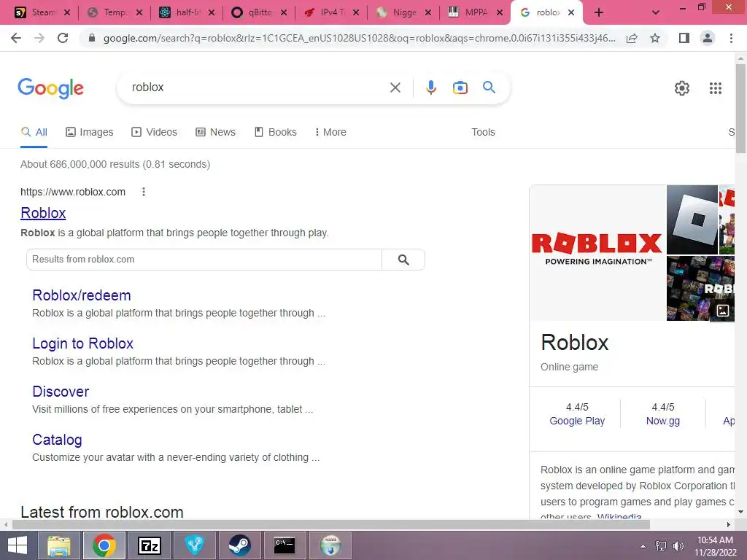Click into the roblox search field
This screenshot has width=747, height=560.
click(x=258, y=87)
